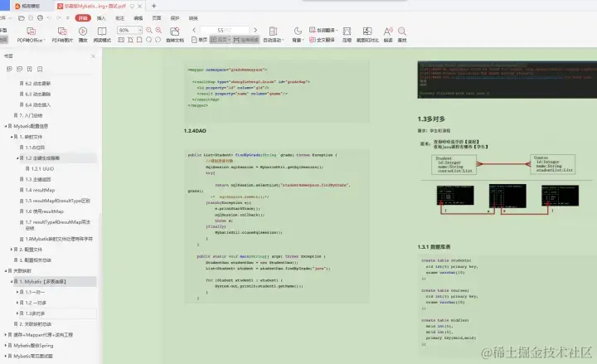Expand the 缓存+Mapper代理+逆向工程 node
This screenshot has height=364, width=597.
(6, 335)
